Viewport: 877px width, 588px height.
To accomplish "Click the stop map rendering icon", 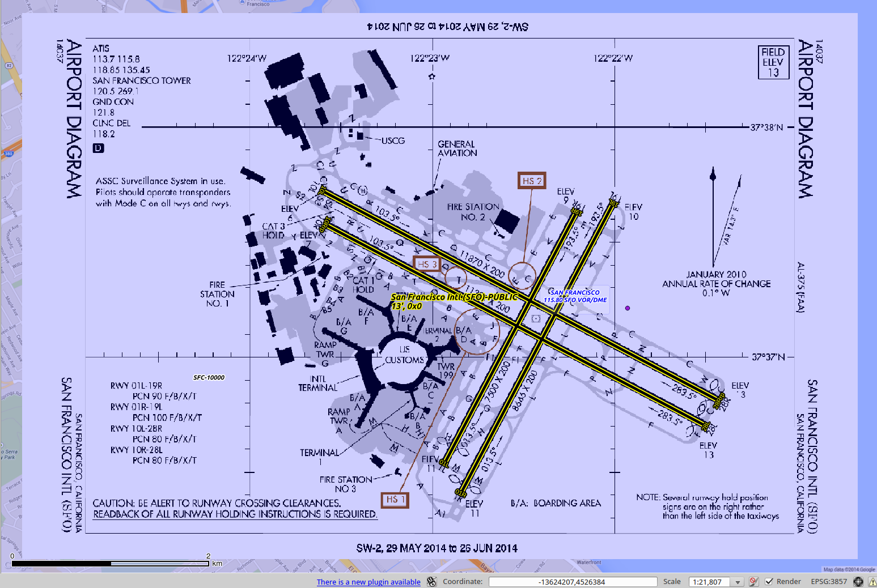I will click(753, 582).
